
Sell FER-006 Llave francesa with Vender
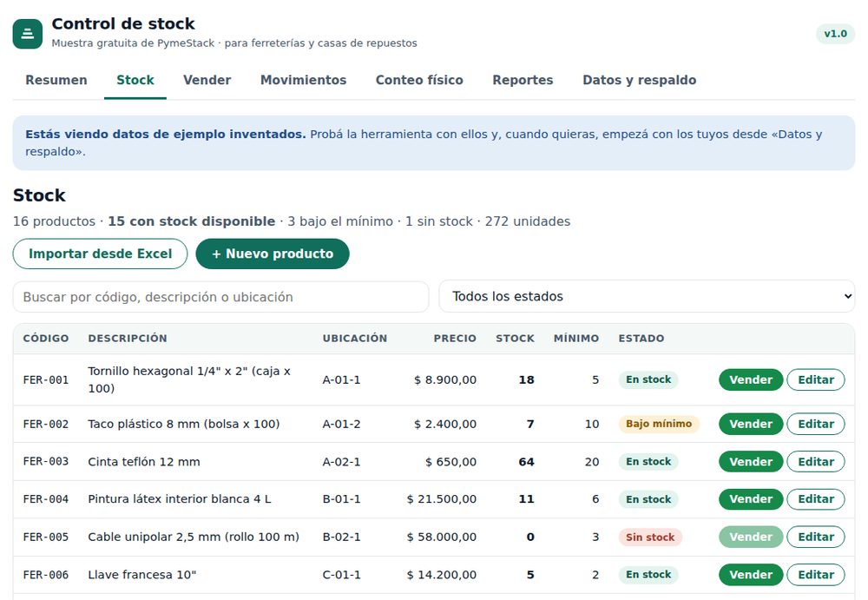(751, 575)
